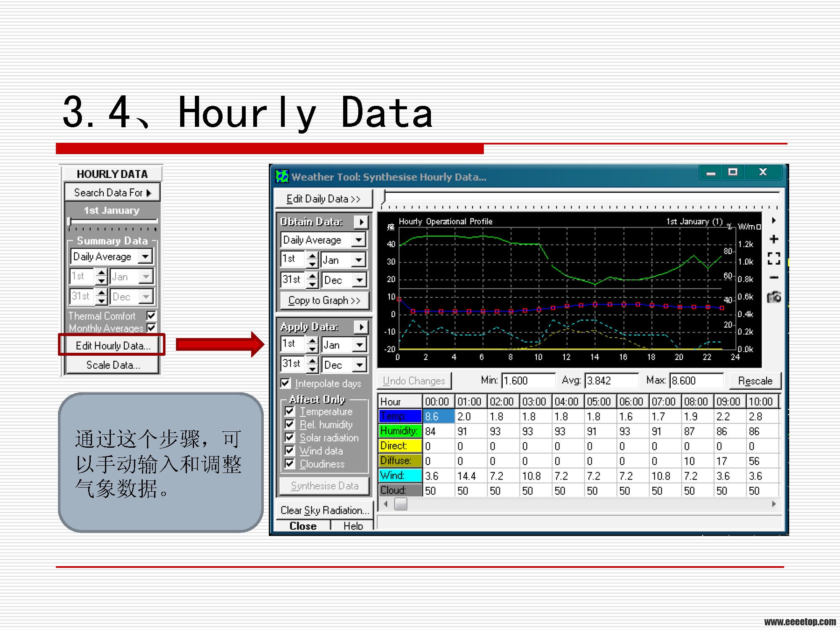Viewport: 840px width, 630px height.
Task: Click the Copy to Graph >> button
Action: 324,300
